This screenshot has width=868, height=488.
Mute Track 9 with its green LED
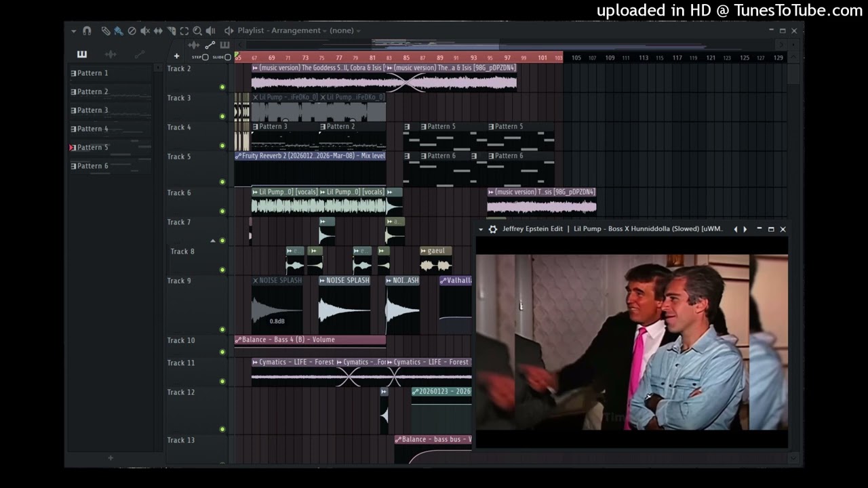pyautogui.click(x=222, y=329)
